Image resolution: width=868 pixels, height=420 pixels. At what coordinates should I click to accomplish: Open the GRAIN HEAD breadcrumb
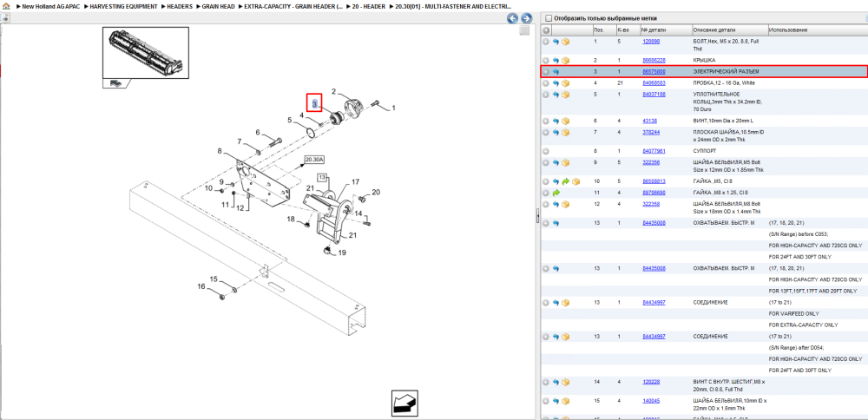pyautogui.click(x=218, y=6)
